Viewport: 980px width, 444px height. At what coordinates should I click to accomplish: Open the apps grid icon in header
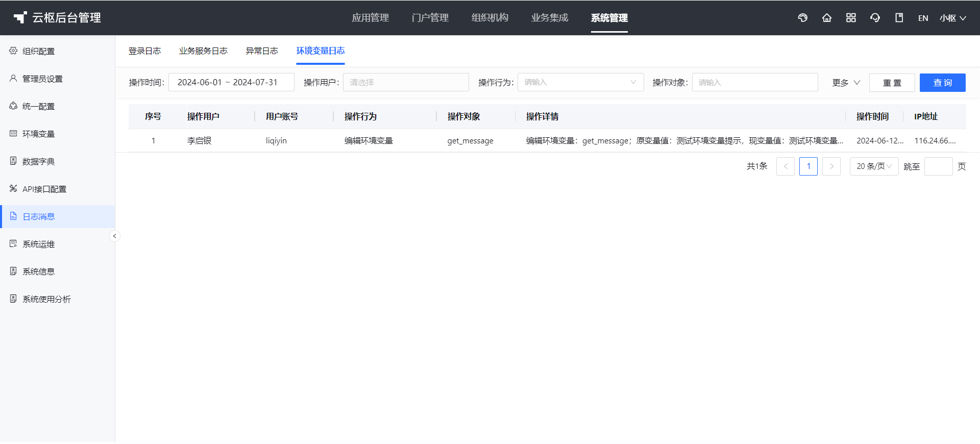click(x=851, y=18)
